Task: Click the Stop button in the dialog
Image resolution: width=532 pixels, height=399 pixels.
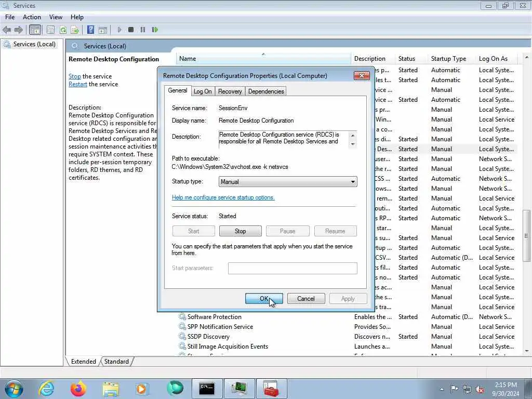Action: point(240,231)
